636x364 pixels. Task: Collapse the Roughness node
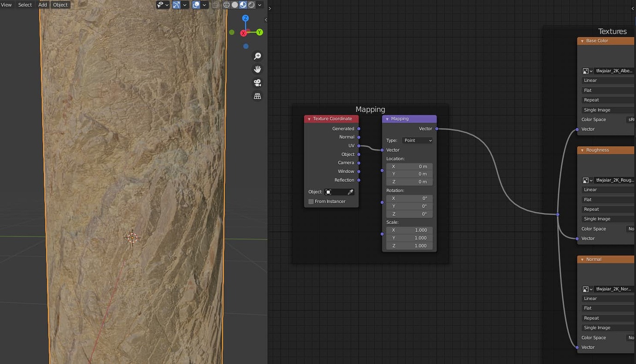[x=582, y=150]
